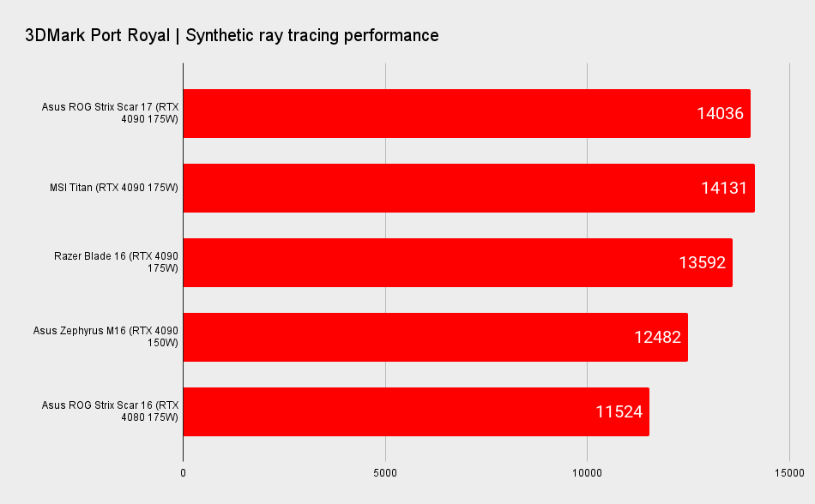The image size is (815, 504).
Task: Select the Razer Blade 16 label
Action: click(116, 262)
